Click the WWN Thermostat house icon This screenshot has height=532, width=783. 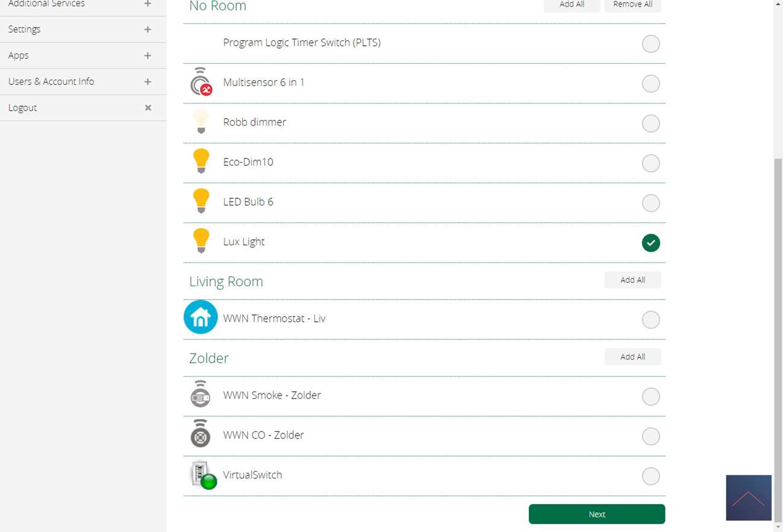coord(201,318)
